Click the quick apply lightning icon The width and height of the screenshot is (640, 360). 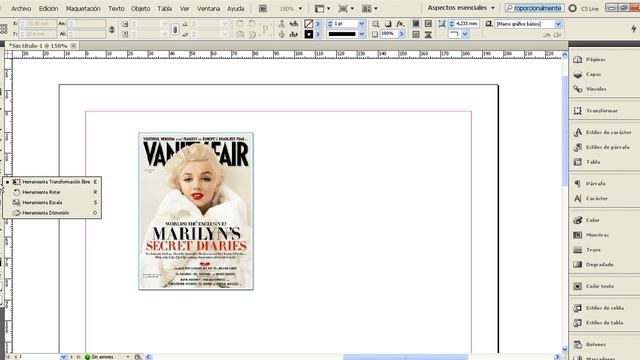633,28
